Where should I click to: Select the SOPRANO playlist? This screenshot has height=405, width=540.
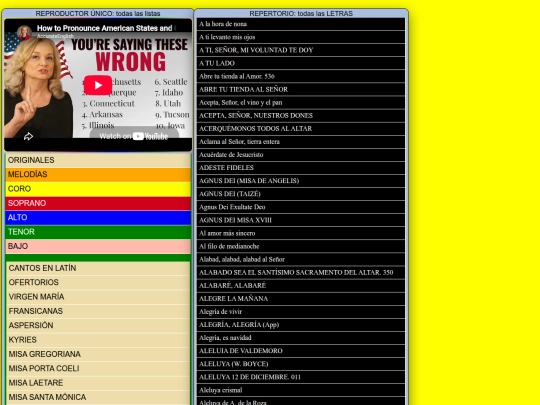click(x=98, y=203)
